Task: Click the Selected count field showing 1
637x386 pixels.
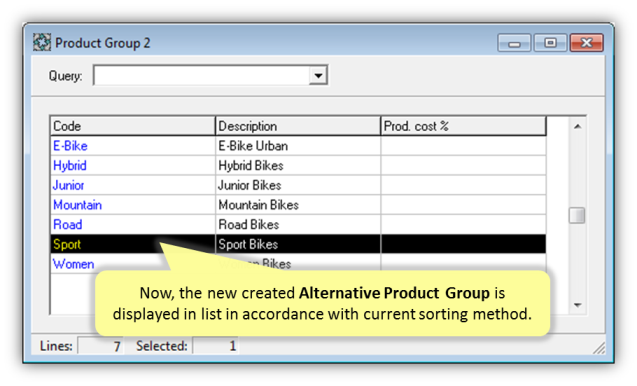Action: 215,346
